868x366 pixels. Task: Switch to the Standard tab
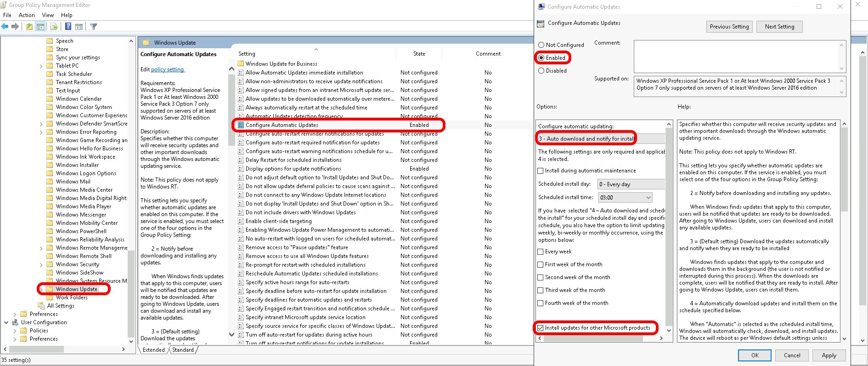(183, 350)
